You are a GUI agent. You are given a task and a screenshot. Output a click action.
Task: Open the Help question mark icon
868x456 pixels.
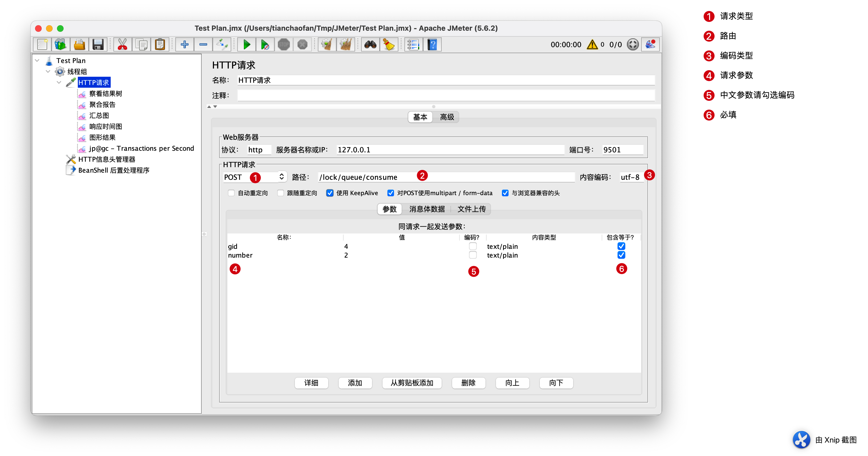(432, 44)
